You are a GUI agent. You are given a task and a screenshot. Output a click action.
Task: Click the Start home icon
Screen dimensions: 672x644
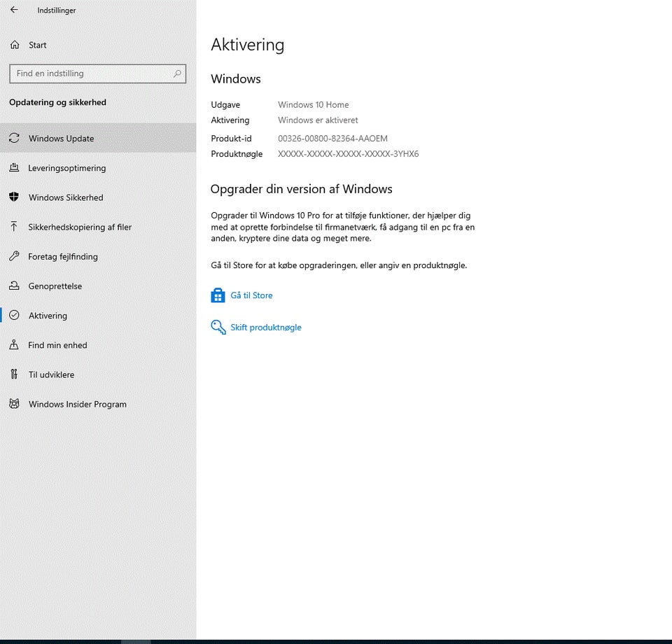coord(15,45)
